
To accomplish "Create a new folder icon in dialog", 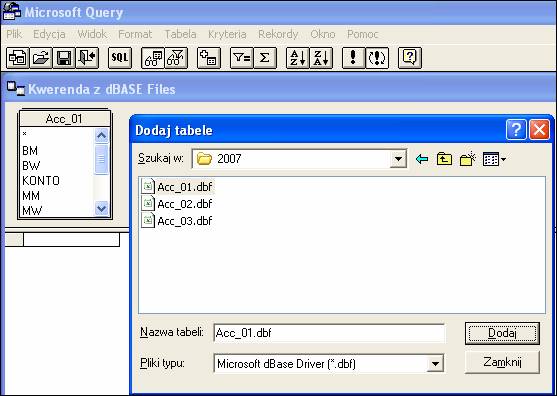I will (467, 159).
